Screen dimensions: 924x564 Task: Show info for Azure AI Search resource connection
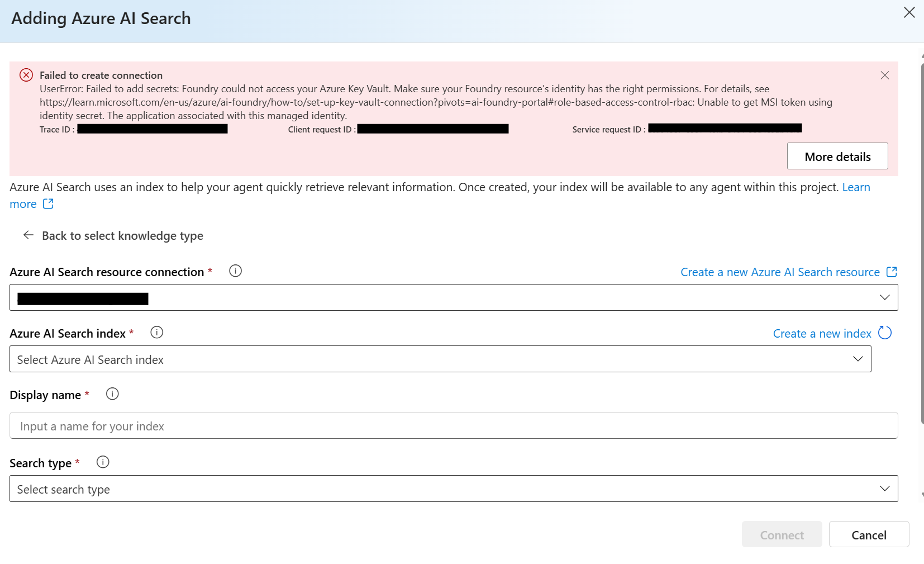point(236,271)
